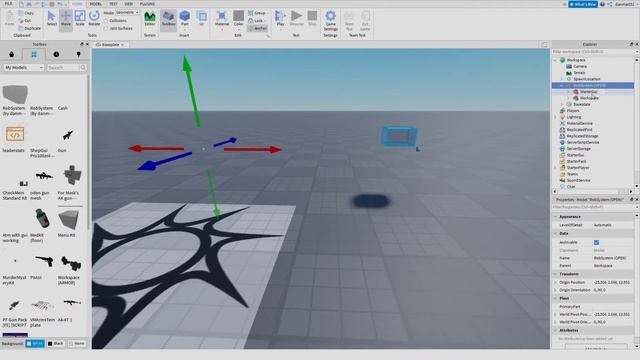Expand the Lighting node in Explorer
This screenshot has height=360, width=640.
(555, 117)
